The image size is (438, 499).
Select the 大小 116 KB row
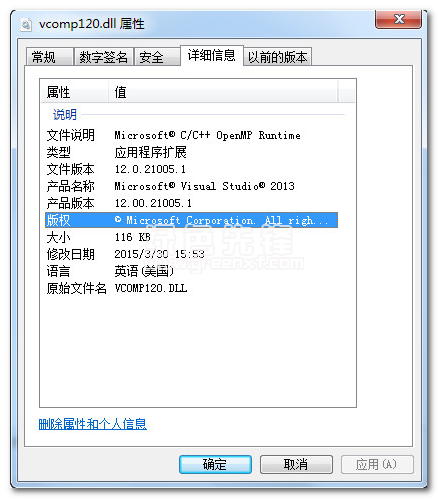pos(191,237)
